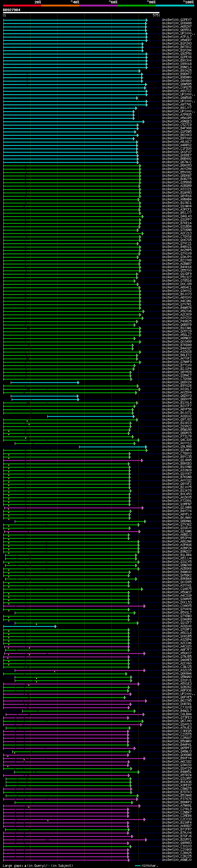Open hit UniRef100_Q4W5U8
Viewport: 197px width, 868px height.
(176, 98)
